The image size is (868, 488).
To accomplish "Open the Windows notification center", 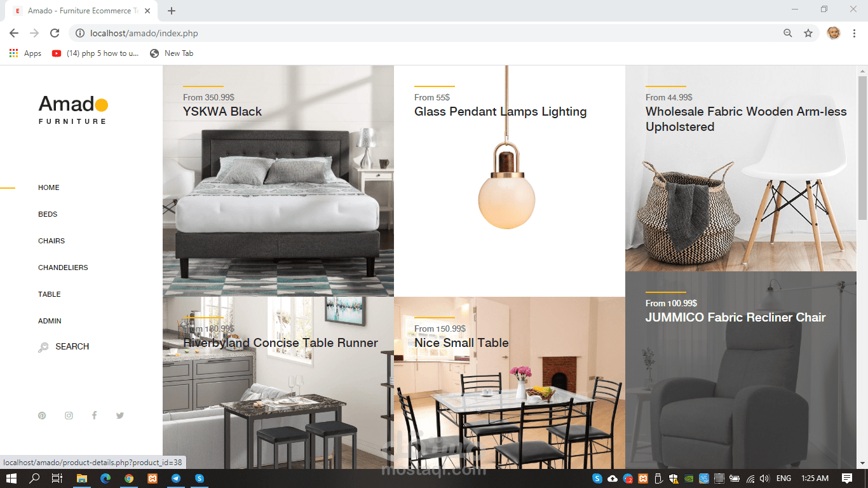I will pos(847,478).
